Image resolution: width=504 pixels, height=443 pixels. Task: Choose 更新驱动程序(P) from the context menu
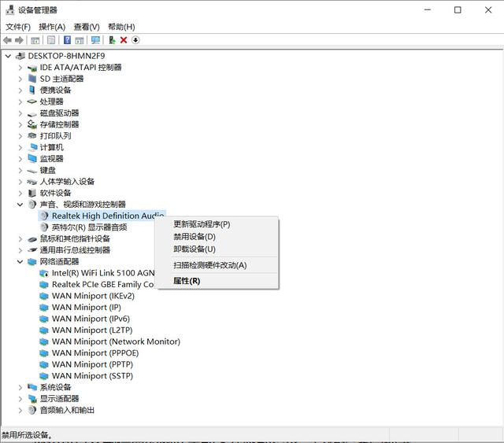click(x=218, y=224)
